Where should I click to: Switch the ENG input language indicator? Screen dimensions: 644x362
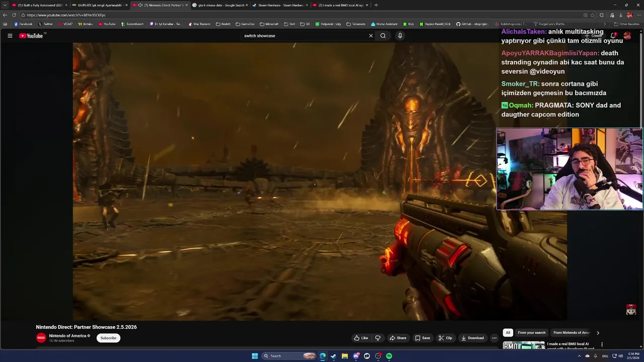[605, 356]
